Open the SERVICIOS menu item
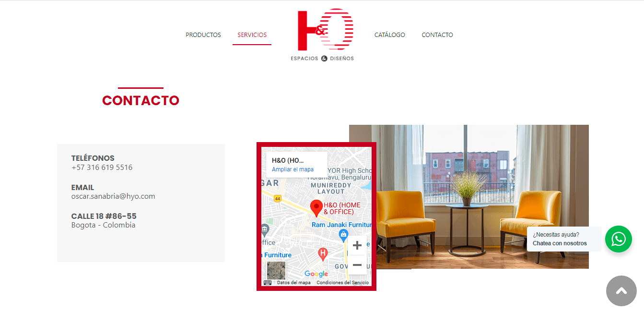Viewport: 644px width, 312px height. (x=252, y=35)
